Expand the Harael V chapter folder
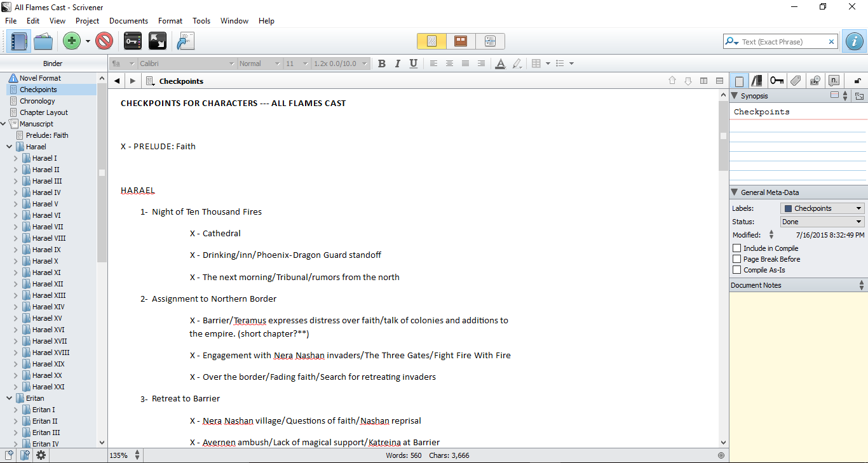 (16, 204)
